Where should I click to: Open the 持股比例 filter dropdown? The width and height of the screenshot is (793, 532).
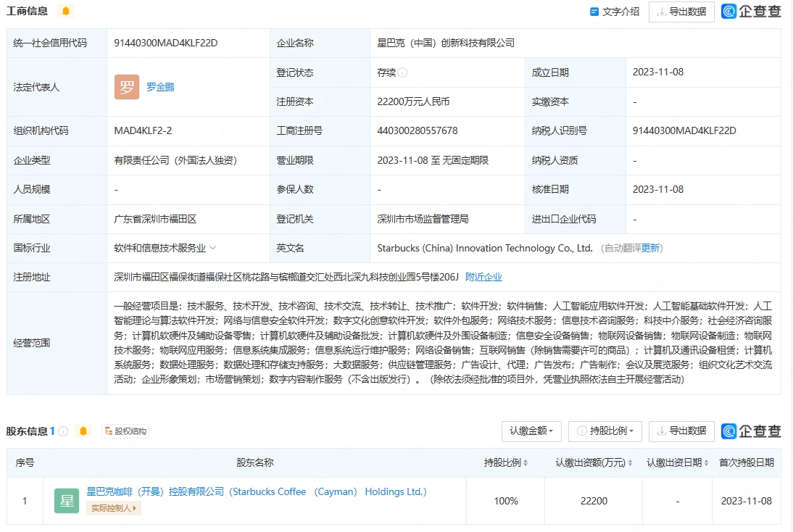(x=605, y=431)
